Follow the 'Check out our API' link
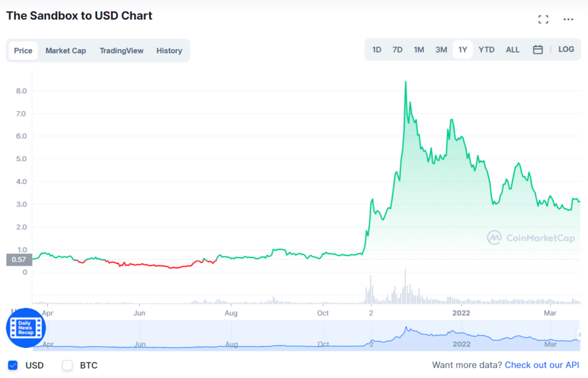 [x=542, y=365]
